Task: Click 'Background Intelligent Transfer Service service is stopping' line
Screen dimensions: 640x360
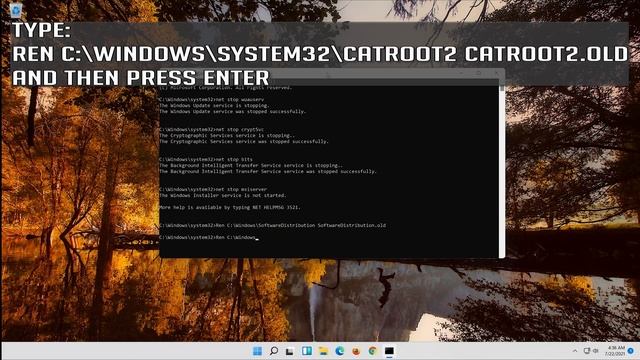Action: point(251,165)
